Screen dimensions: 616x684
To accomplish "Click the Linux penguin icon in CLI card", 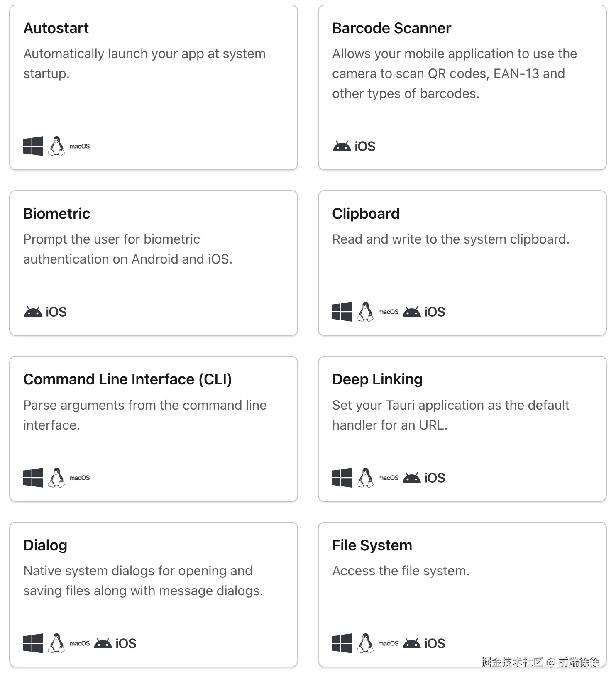I will click(x=56, y=478).
